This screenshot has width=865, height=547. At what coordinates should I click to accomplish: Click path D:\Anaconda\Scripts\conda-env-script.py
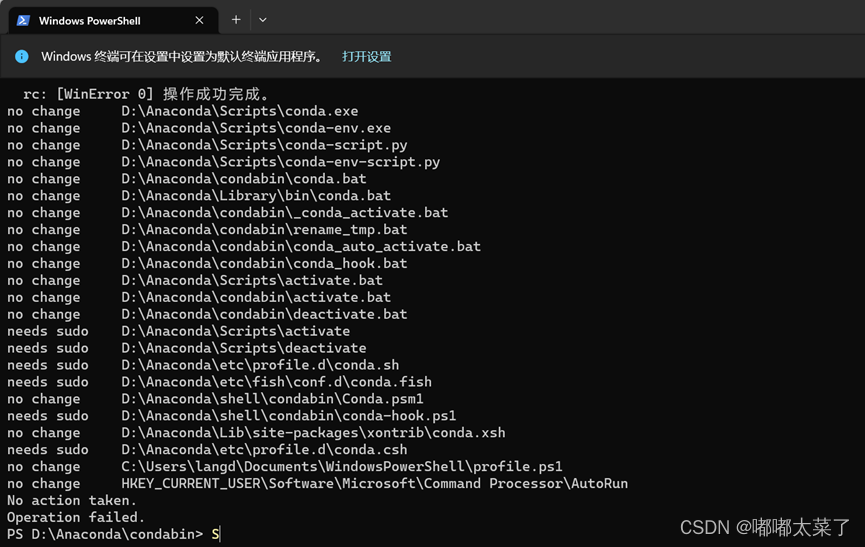point(281,162)
